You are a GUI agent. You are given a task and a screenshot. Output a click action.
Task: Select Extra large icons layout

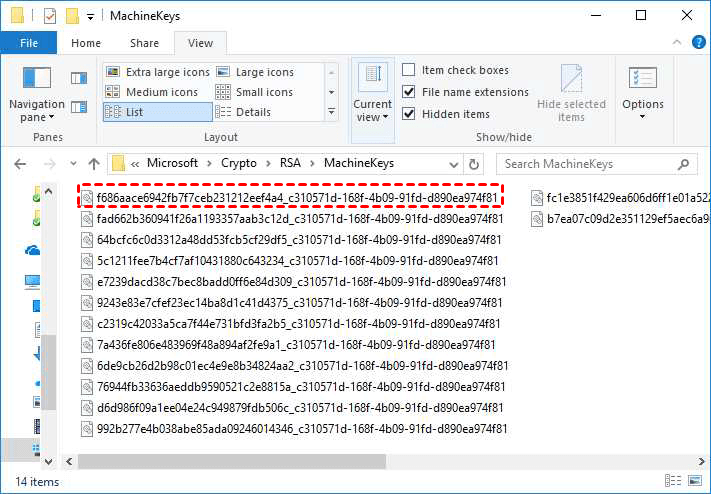tap(157, 72)
